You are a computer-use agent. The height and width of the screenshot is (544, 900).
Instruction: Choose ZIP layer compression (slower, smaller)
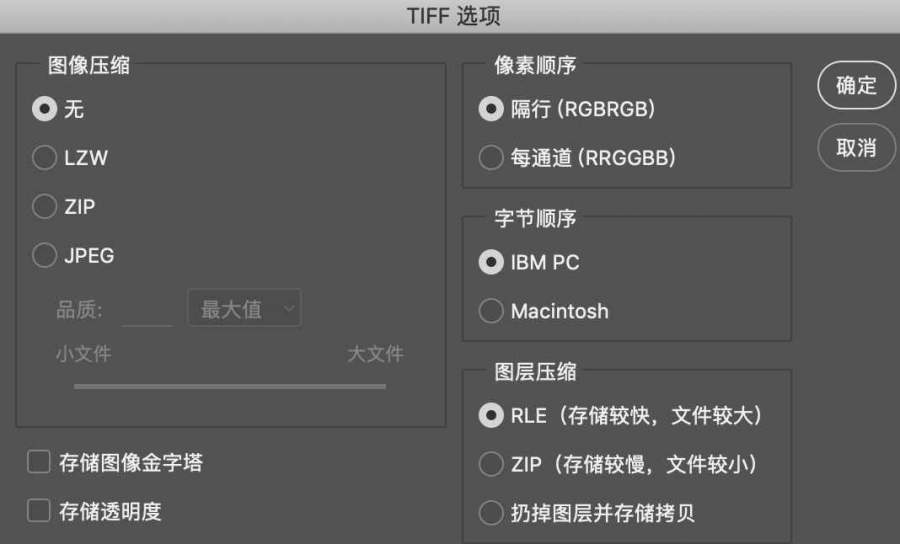click(x=490, y=464)
